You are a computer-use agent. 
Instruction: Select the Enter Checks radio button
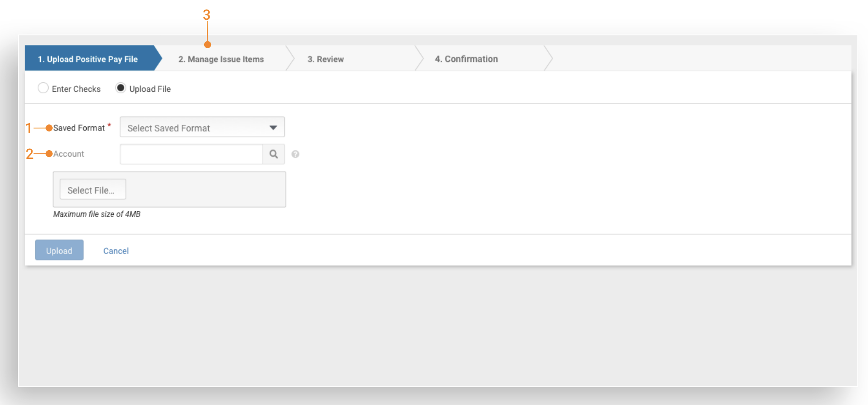click(43, 88)
